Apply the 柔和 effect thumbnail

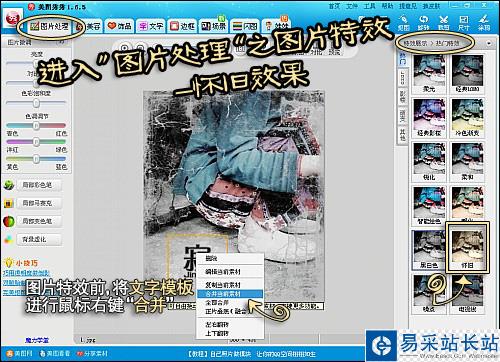click(x=467, y=162)
